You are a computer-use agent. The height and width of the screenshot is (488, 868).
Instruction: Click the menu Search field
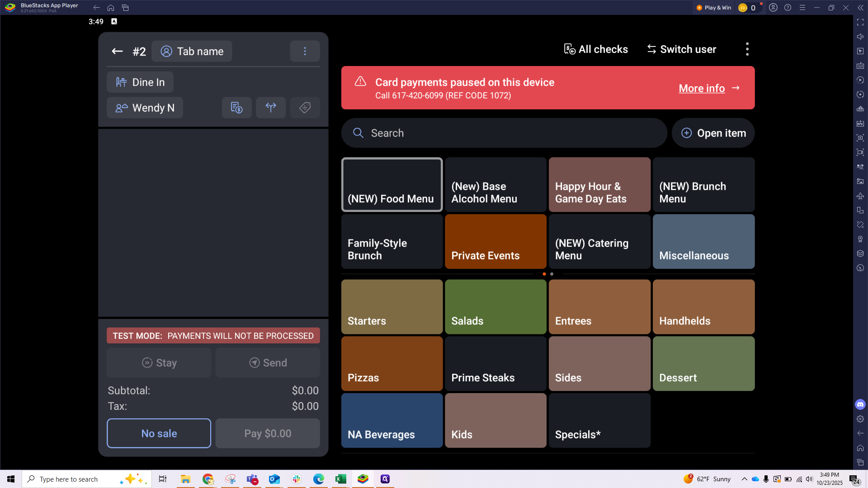pyautogui.click(x=504, y=133)
